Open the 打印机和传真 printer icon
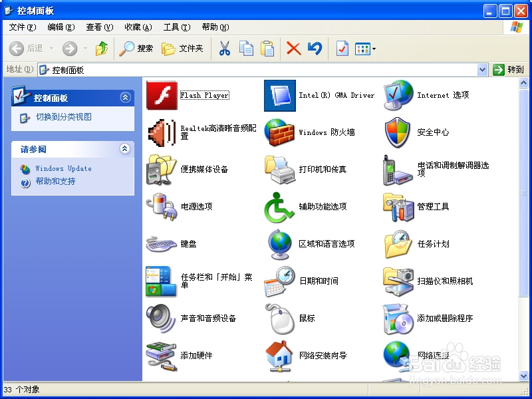Viewport: 532px width, 399px height. [x=280, y=170]
